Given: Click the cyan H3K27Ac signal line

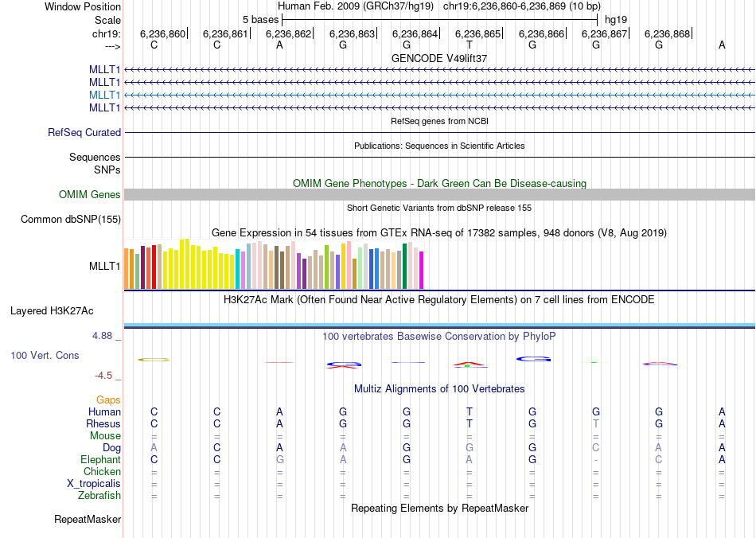Looking at the screenshot, I should pyautogui.click(x=439, y=325).
